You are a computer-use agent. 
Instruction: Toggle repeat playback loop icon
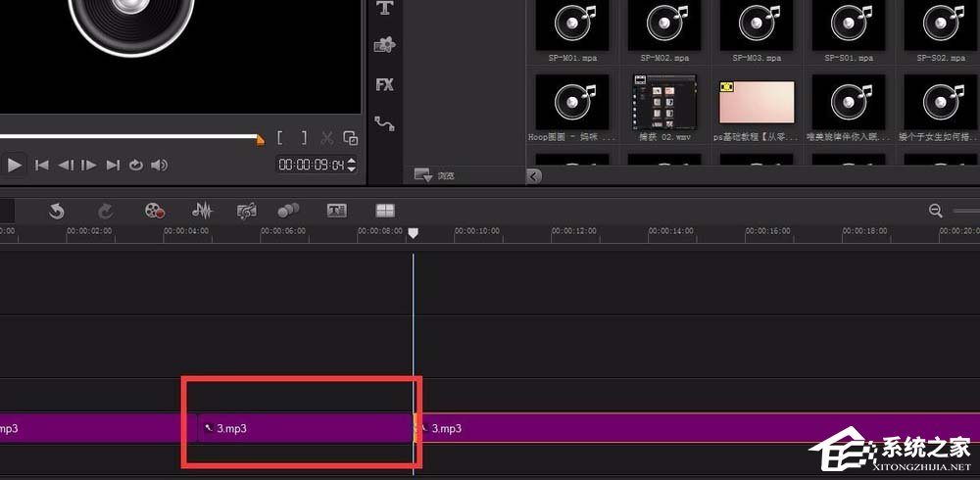click(x=135, y=165)
